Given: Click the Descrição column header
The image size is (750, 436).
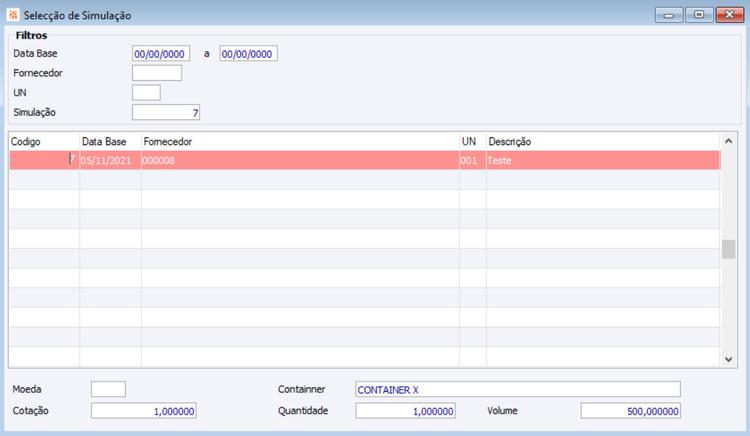Looking at the screenshot, I should 603,142.
